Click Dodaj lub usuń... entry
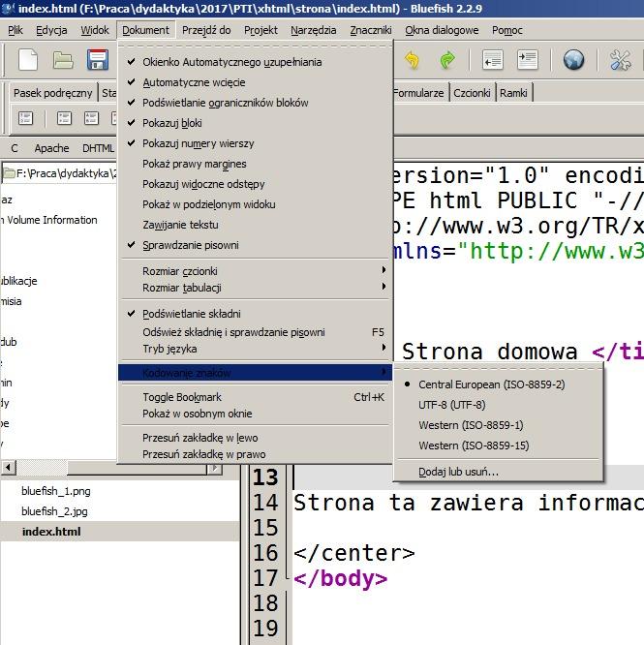 [x=498, y=472]
